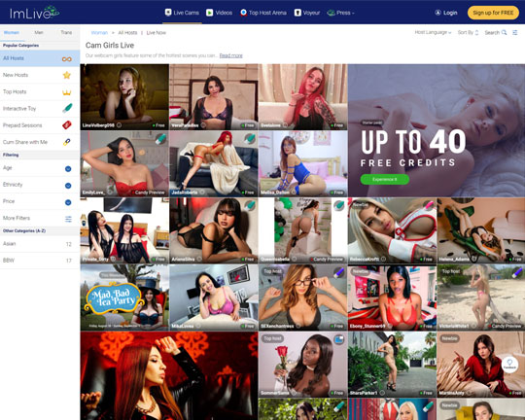This screenshot has width=525, height=420.
Task: Open the search magnifier icon
Action: (x=504, y=32)
